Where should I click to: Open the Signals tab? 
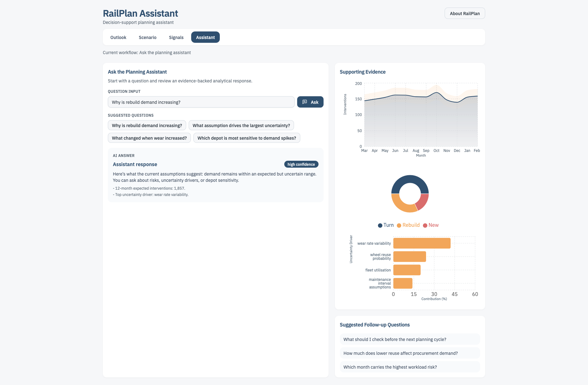[176, 37]
